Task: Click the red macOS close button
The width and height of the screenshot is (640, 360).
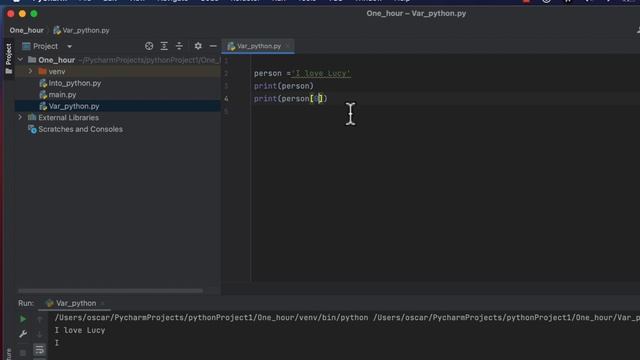Action: click(11, 14)
